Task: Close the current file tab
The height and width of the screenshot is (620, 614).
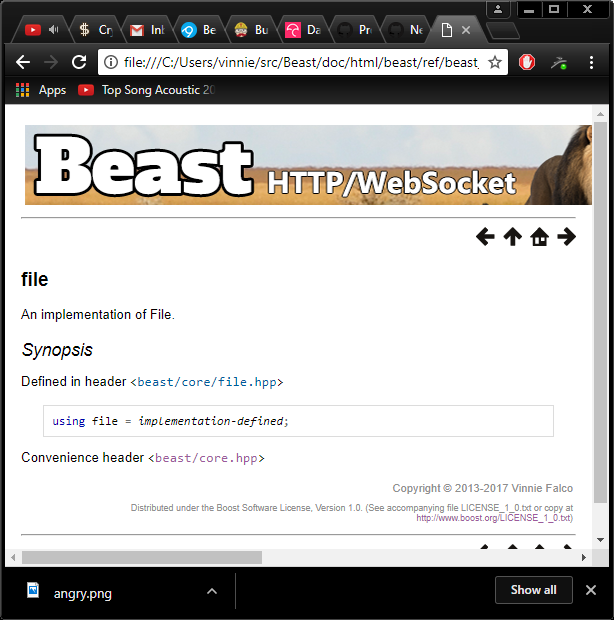Action: [466, 30]
